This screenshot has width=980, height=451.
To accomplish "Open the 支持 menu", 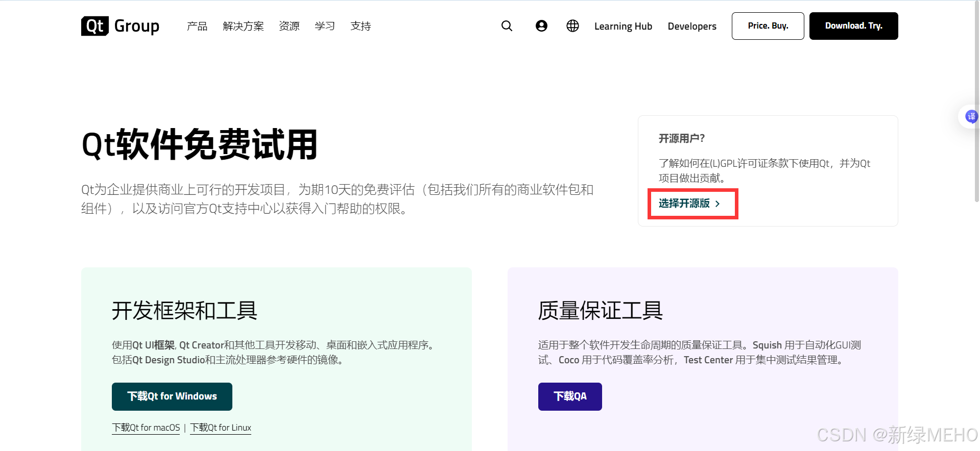I will (x=361, y=26).
